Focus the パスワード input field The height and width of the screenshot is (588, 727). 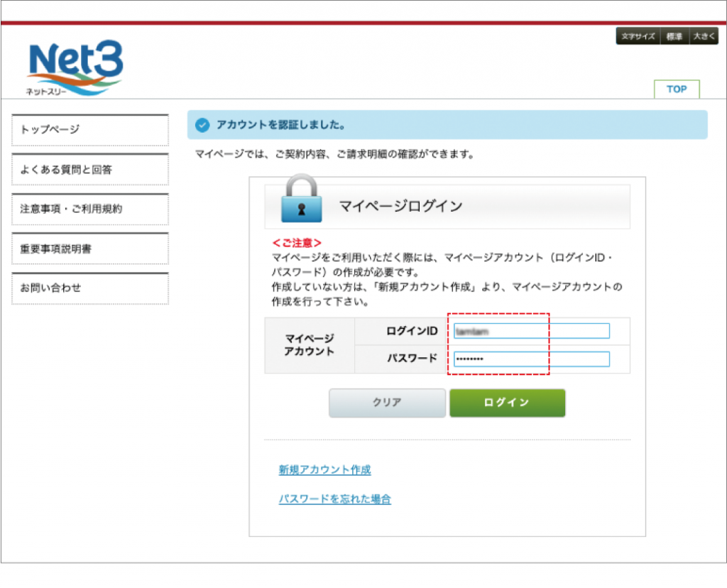(x=531, y=359)
